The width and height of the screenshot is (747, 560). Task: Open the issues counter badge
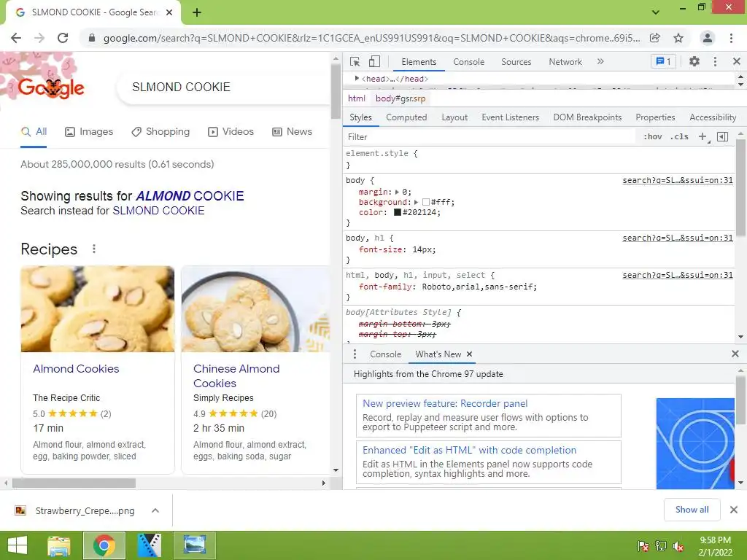click(x=664, y=61)
